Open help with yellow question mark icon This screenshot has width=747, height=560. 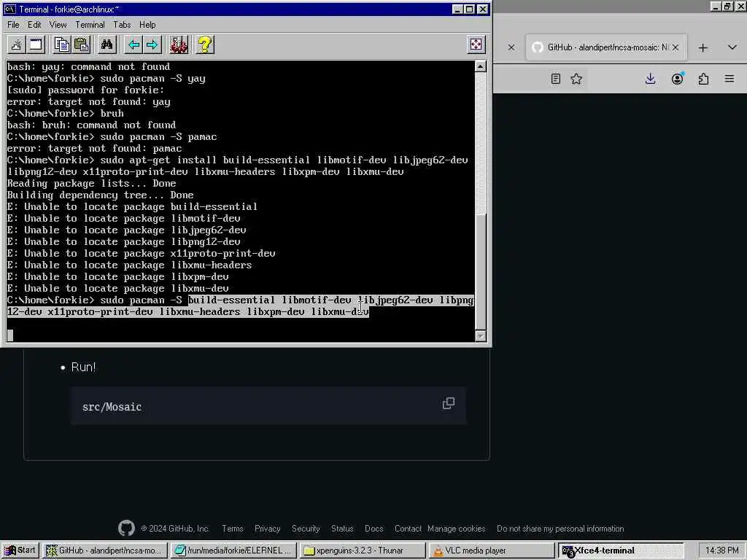[205, 44]
